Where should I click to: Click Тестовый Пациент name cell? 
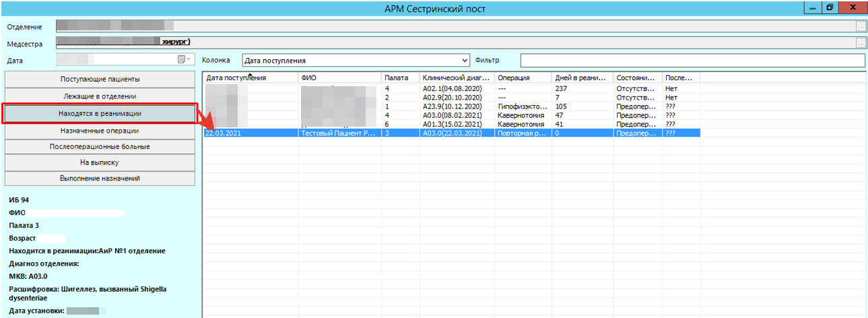click(340, 133)
